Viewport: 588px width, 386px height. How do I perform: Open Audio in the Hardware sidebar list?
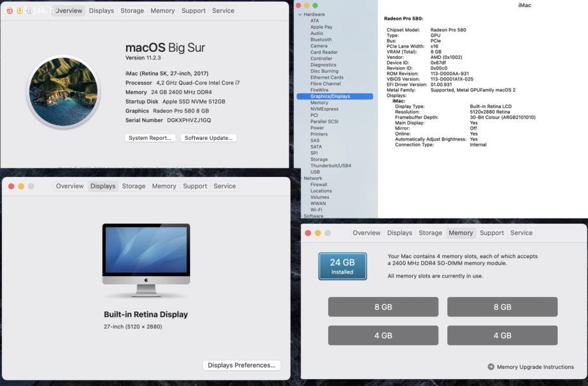click(x=317, y=33)
